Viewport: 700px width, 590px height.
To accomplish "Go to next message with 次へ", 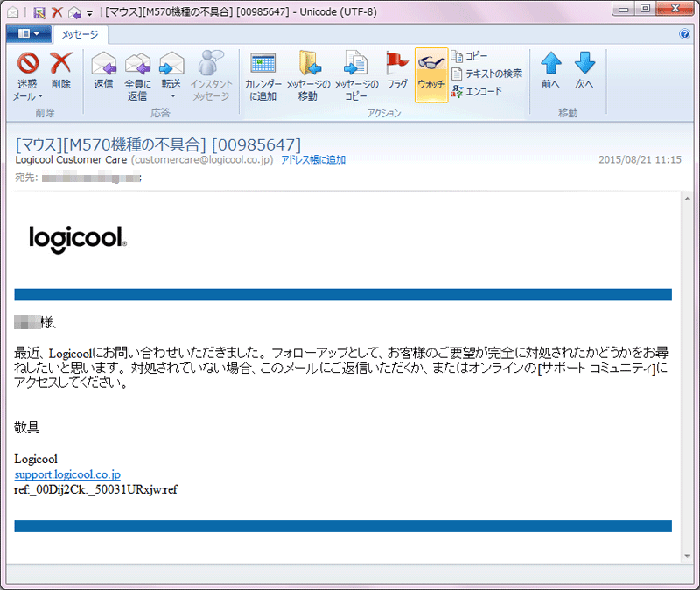I will [x=584, y=71].
